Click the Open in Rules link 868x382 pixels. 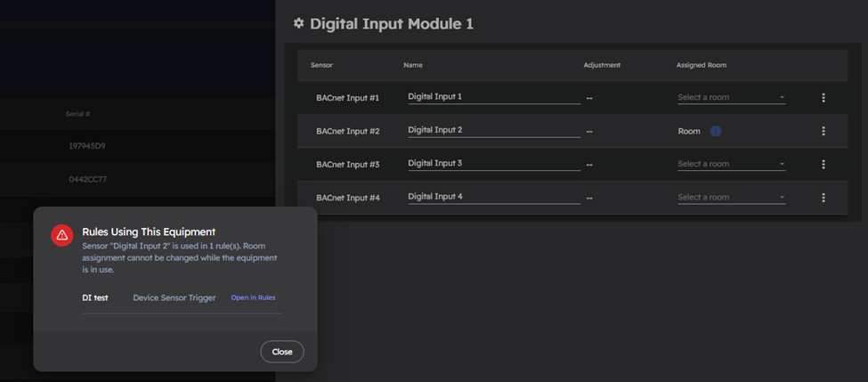click(253, 297)
